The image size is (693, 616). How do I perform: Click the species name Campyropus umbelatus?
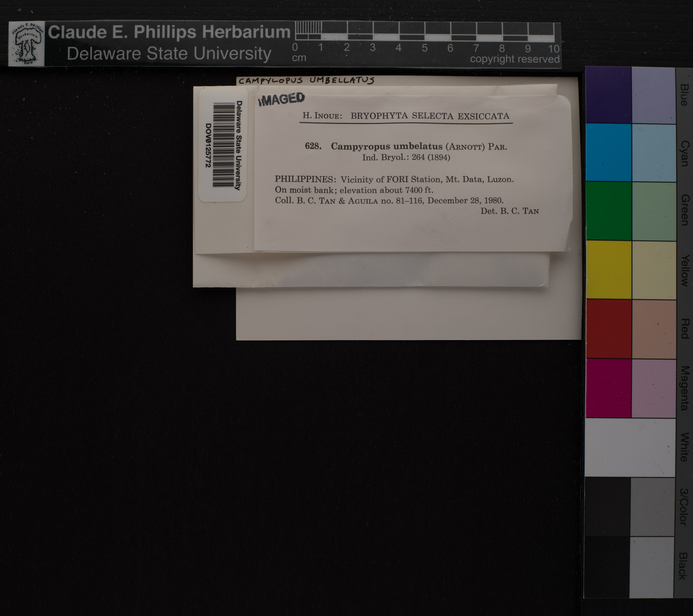coord(386,146)
